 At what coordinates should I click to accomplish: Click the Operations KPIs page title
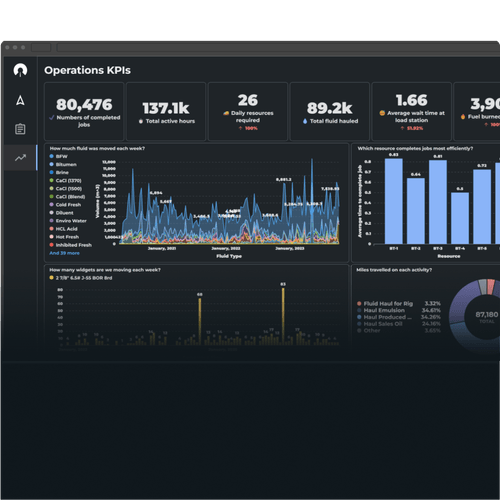coord(87,70)
